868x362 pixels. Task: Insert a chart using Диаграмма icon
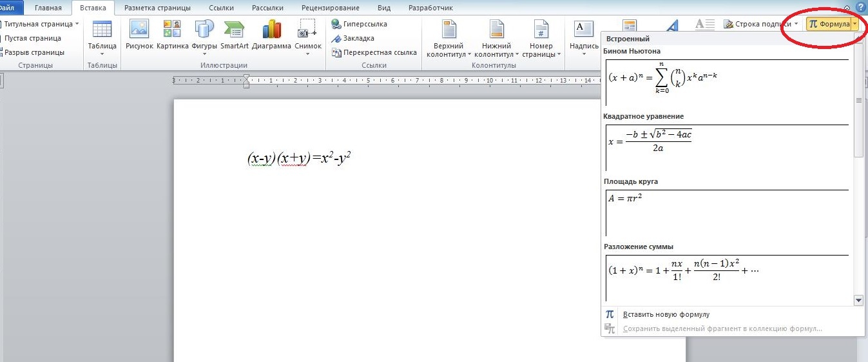coord(271,30)
